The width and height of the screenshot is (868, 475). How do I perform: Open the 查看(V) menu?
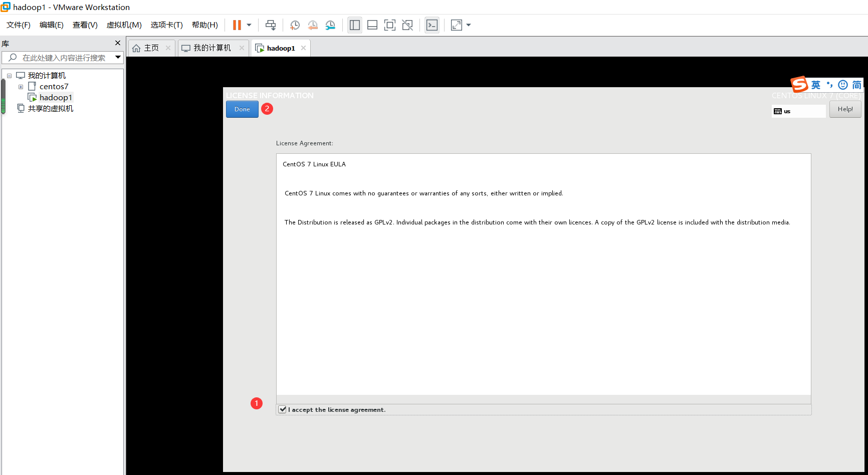(85, 25)
